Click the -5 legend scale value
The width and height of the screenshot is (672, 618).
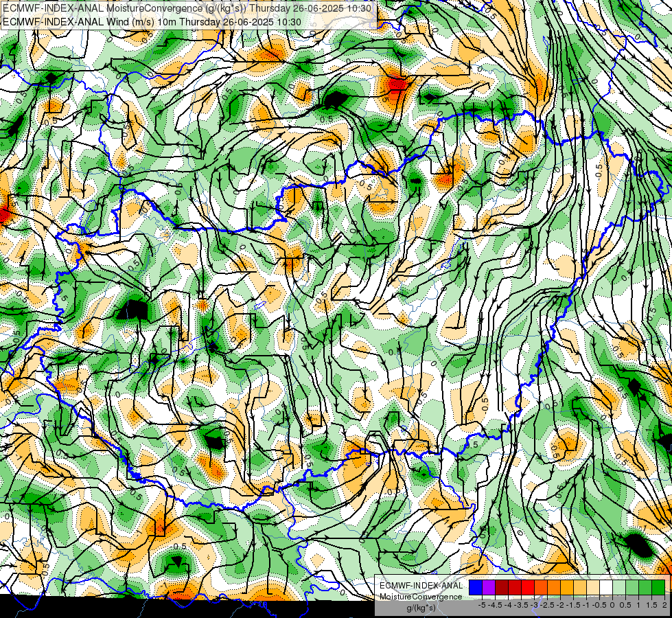482,605
